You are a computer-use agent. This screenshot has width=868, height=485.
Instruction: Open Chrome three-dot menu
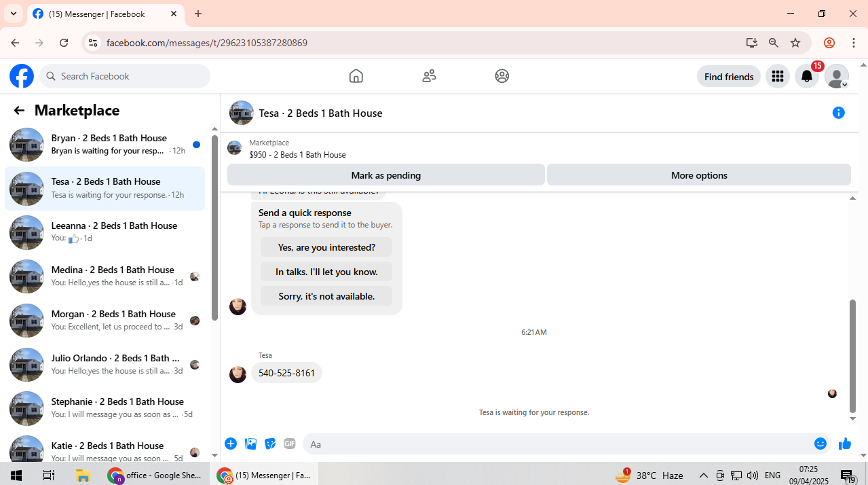tap(854, 43)
